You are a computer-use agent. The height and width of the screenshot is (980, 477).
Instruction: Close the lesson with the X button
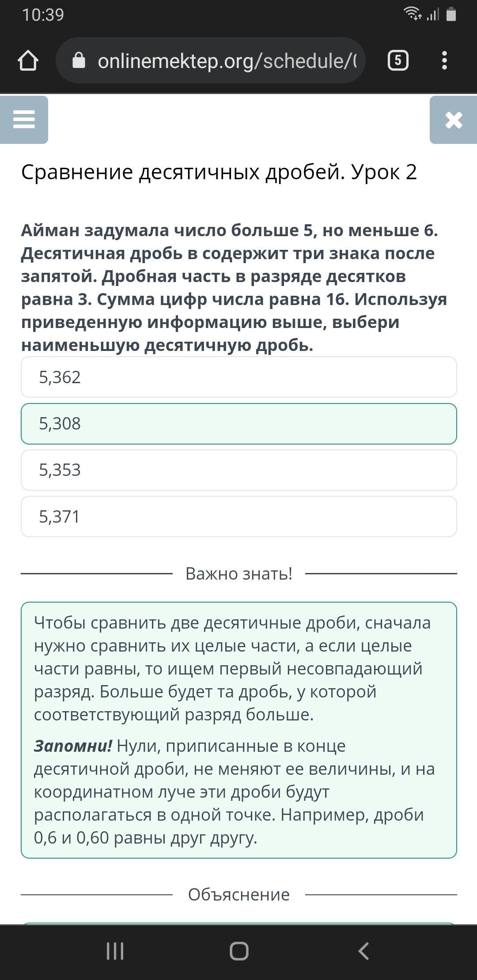point(454,120)
